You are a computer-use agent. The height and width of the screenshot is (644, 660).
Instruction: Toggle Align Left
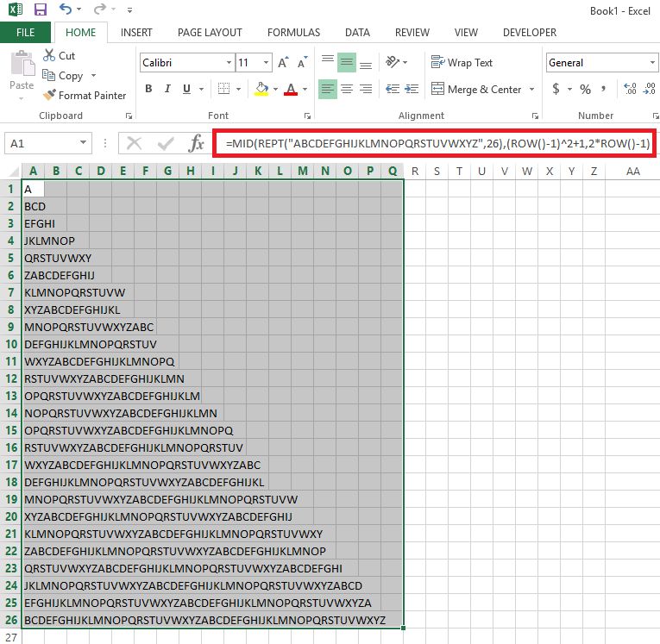click(328, 89)
